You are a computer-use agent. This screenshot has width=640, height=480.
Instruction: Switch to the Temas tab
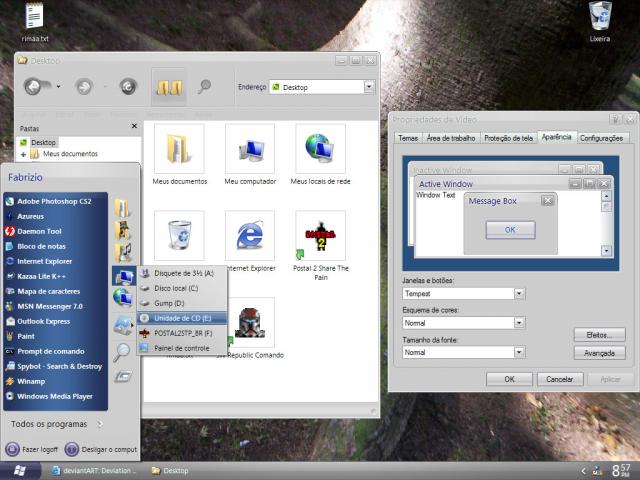click(408, 138)
